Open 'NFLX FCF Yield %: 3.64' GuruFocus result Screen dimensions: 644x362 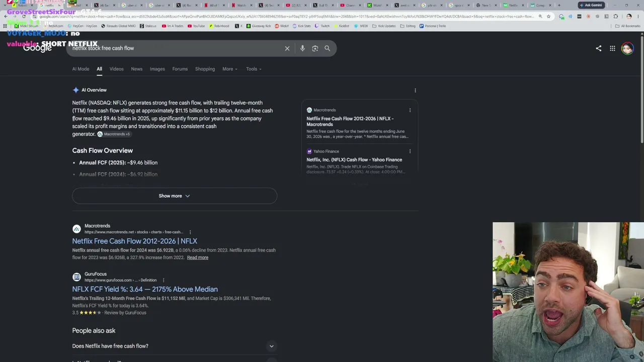[145, 290]
